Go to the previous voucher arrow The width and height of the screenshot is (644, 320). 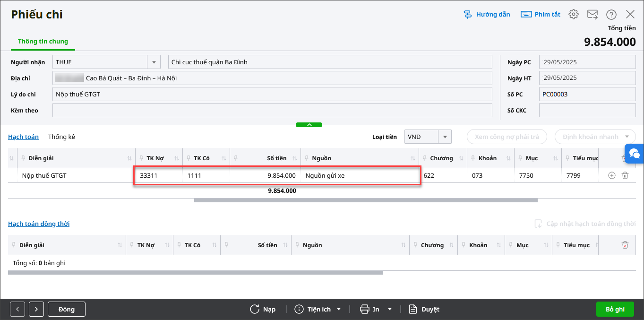click(17, 309)
